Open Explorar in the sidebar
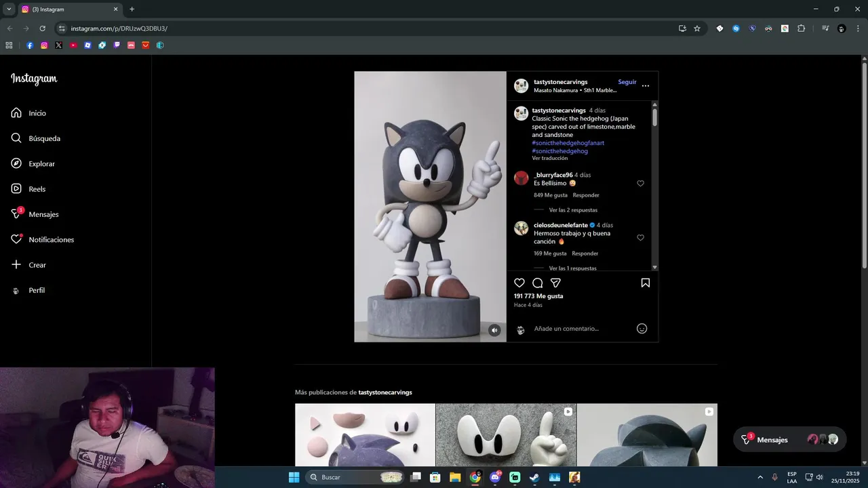Viewport: 868px width, 488px height. pos(33,164)
